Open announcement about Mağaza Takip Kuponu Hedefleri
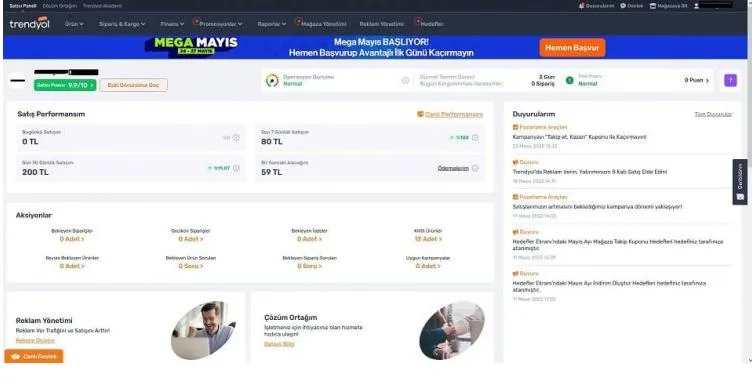 [x=618, y=245]
